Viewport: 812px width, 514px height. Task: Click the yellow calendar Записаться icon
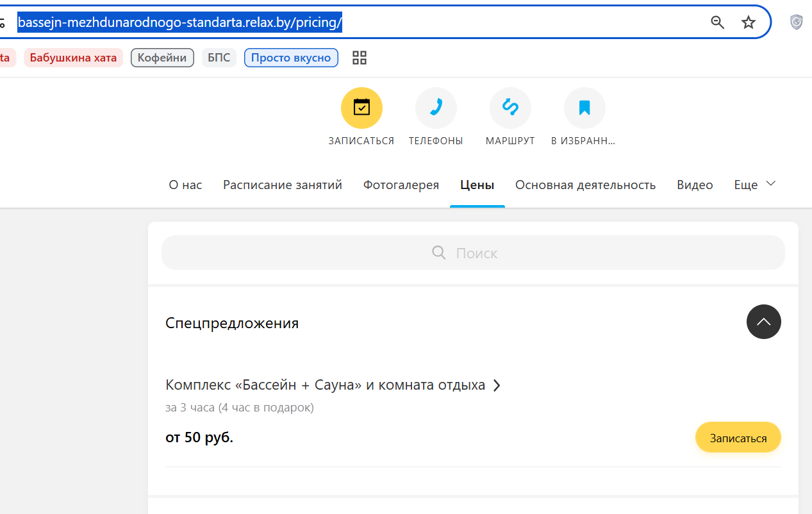click(x=361, y=108)
